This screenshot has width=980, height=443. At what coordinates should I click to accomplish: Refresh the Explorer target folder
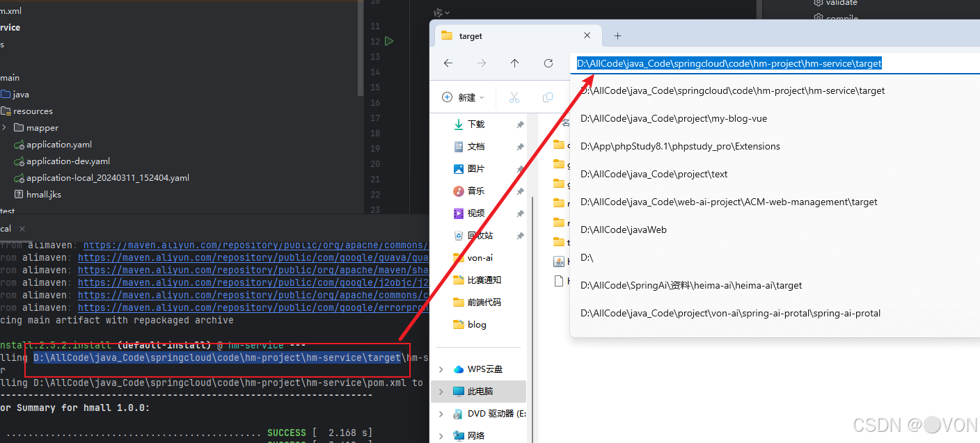(x=548, y=63)
